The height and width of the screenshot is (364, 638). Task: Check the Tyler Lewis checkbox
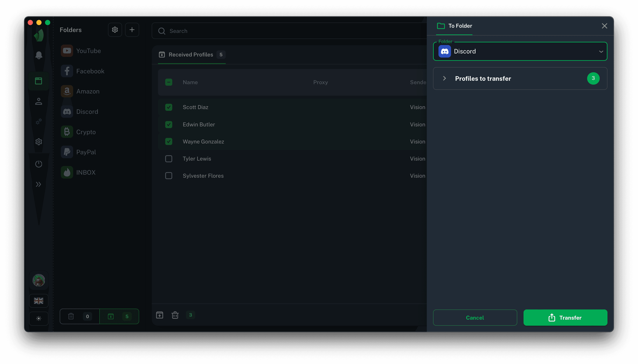[x=169, y=159]
